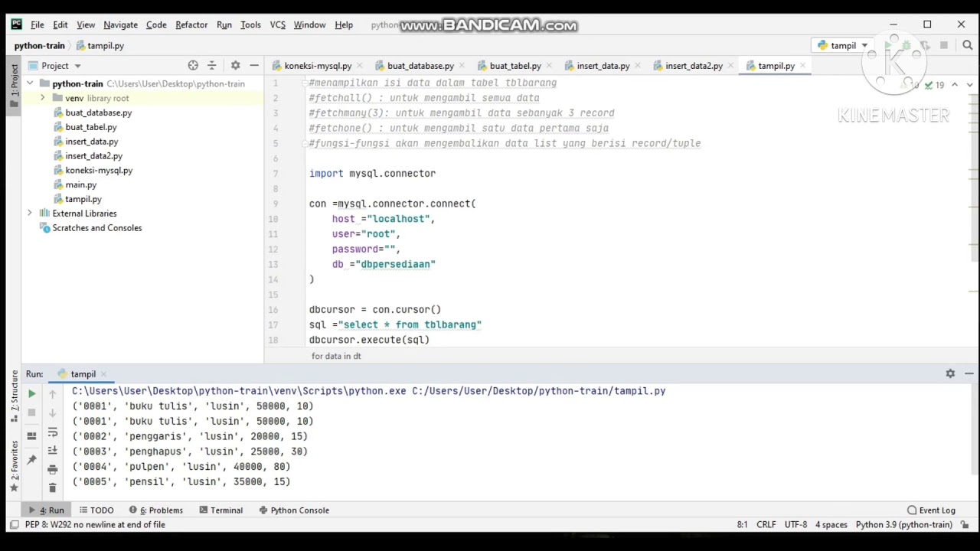Close the tampil Run tab
The image size is (980, 551).
[x=103, y=374]
